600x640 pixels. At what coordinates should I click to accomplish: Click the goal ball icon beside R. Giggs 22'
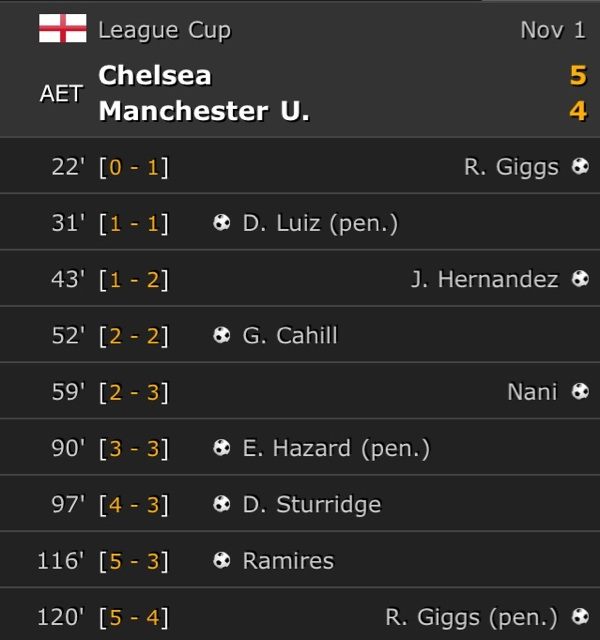[x=580, y=166]
